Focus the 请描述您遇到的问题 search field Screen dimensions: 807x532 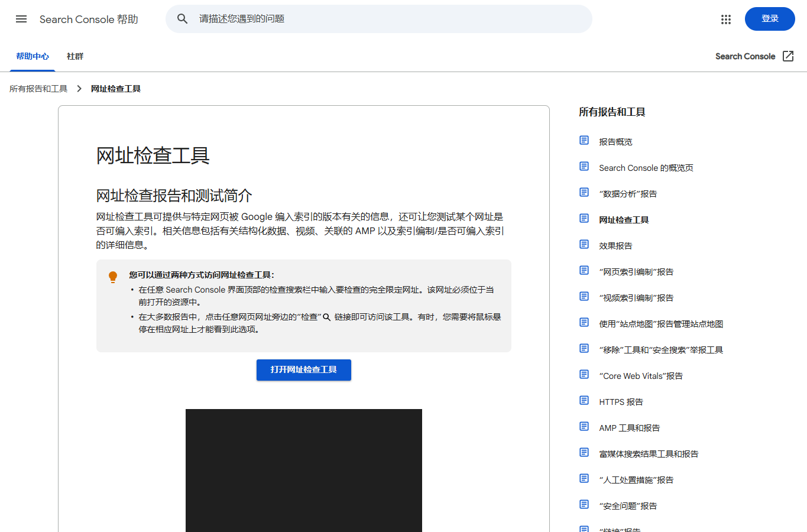coord(379,19)
